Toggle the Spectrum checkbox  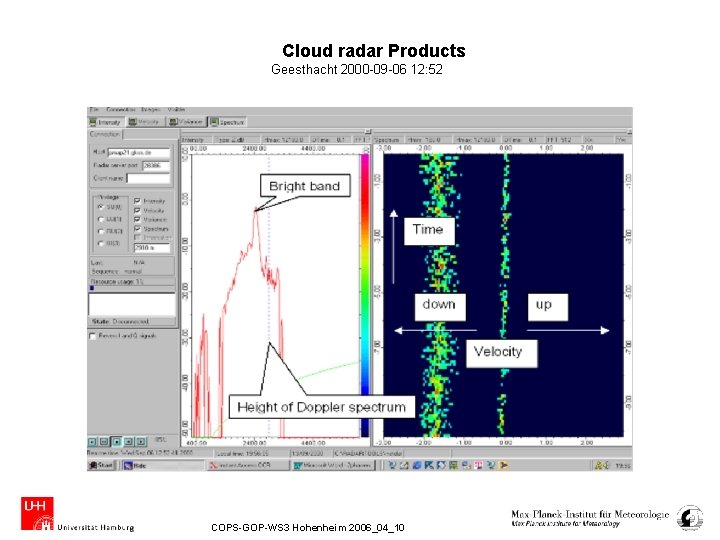point(137,228)
